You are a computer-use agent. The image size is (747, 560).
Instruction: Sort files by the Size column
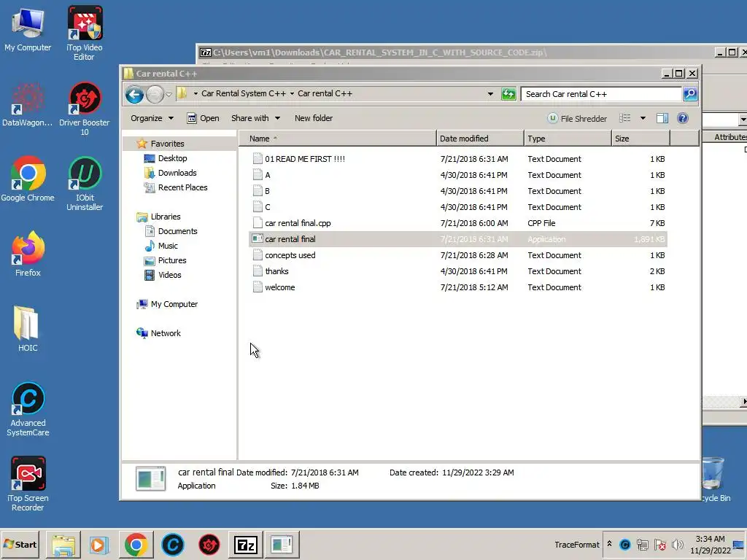[640, 139]
